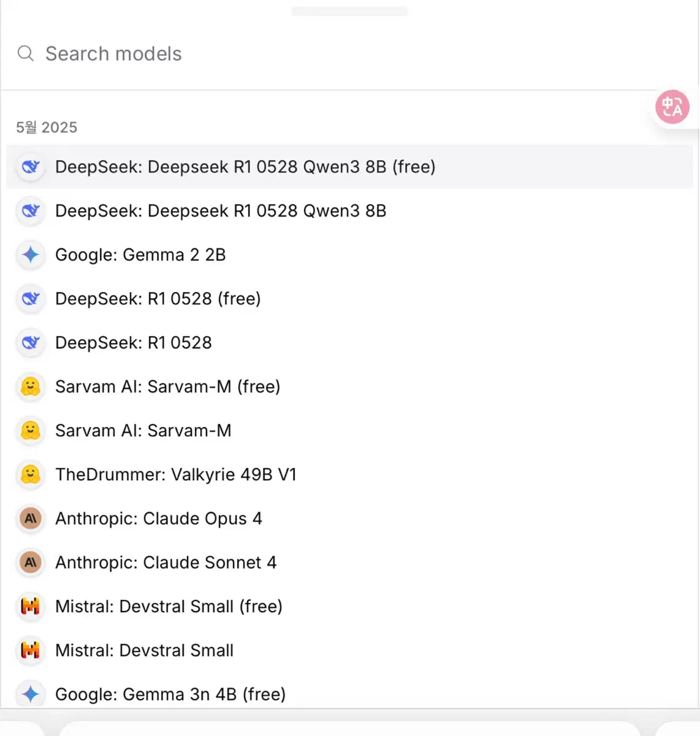Click the emoji icon beside the non-free Sarvam AI: Sarvam-M

31,431
